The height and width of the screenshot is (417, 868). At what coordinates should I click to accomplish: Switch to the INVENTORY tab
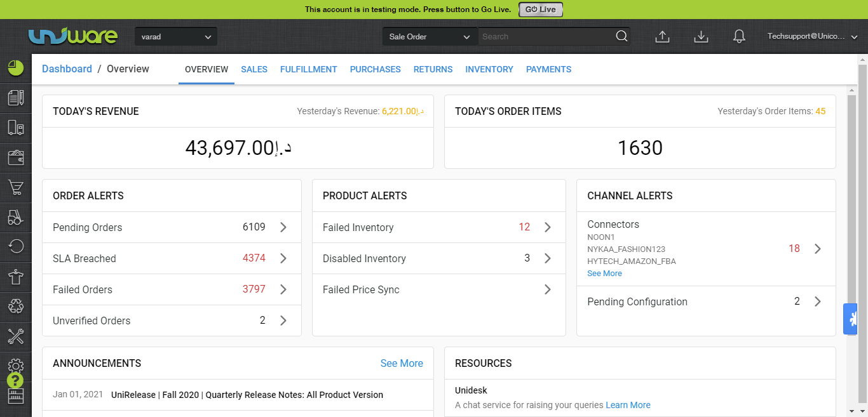click(x=489, y=69)
